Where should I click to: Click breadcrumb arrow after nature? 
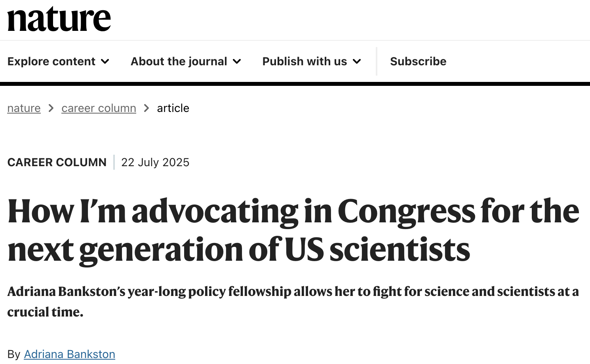[x=51, y=108]
